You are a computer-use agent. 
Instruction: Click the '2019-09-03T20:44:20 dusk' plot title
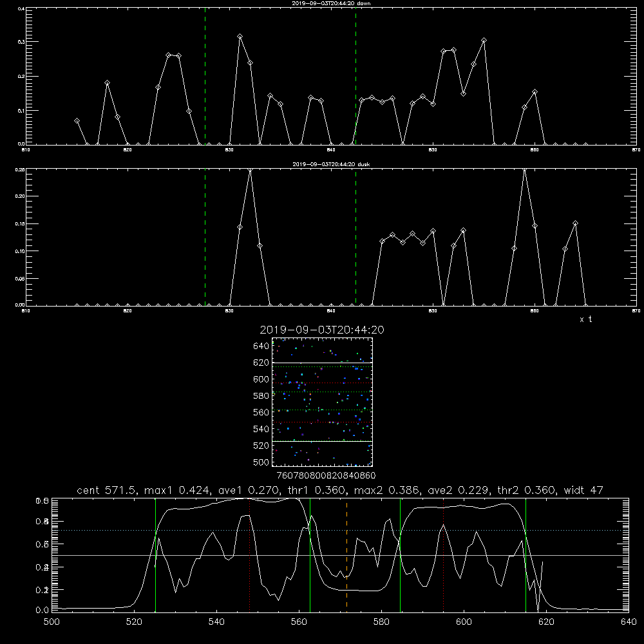pos(331,164)
